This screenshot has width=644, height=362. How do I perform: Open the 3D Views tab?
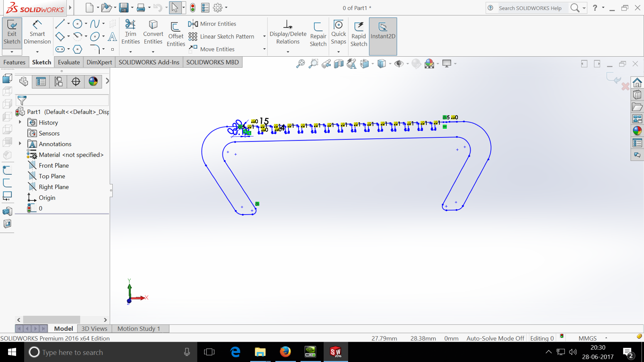pyautogui.click(x=94, y=329)
